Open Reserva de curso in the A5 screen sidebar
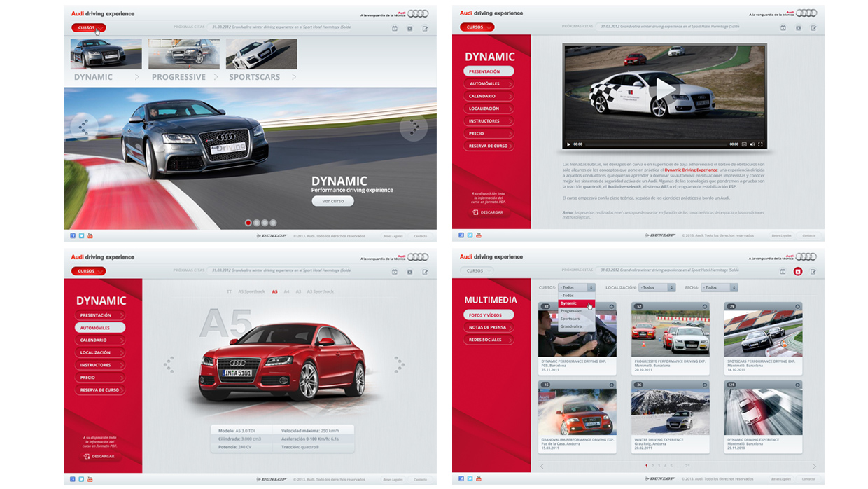Viewport: 868px width, 489px height. pyautogui.click(x=99, y=390)
